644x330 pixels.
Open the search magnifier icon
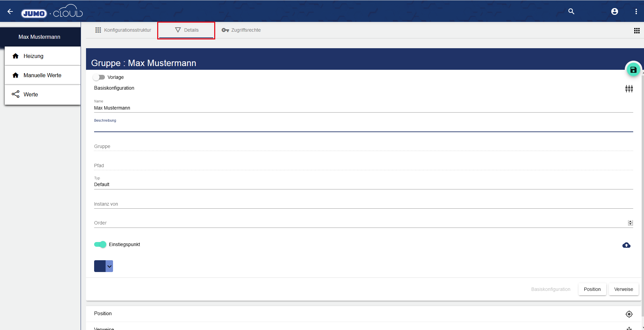(571, 11)
